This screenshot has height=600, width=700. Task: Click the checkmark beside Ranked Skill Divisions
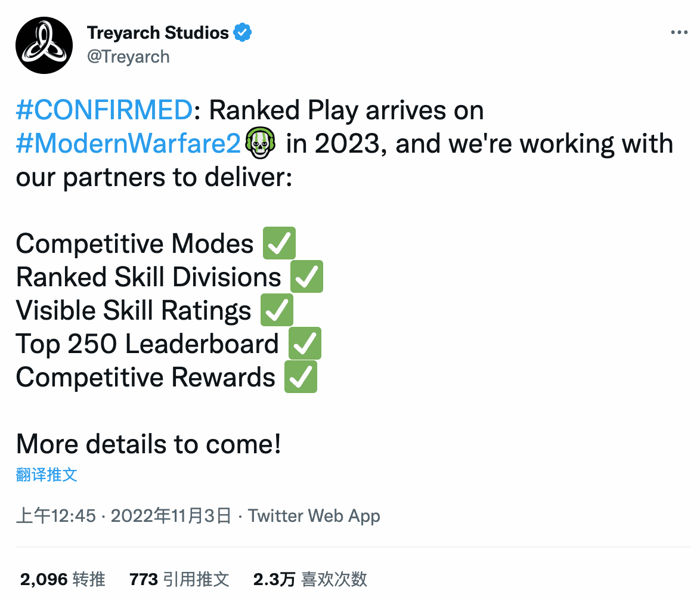click(306, 276)
